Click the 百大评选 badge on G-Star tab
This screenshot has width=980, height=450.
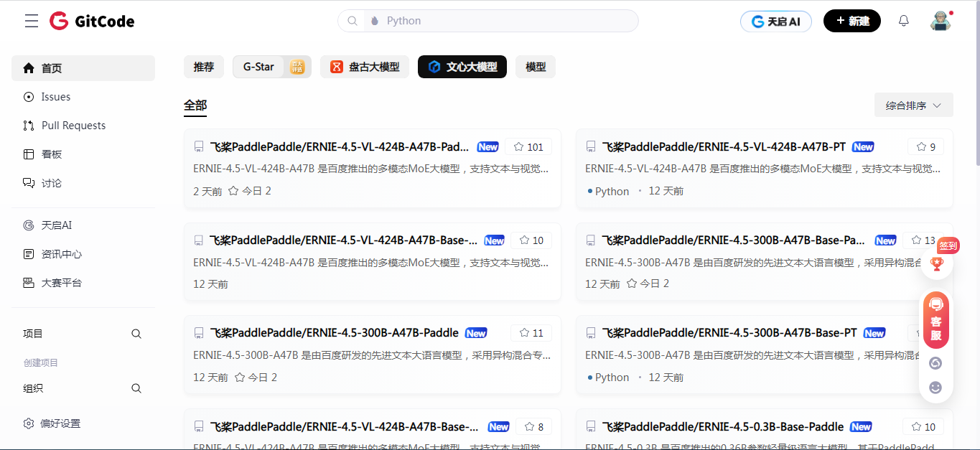pyautogui.click(x=297, y=67)
